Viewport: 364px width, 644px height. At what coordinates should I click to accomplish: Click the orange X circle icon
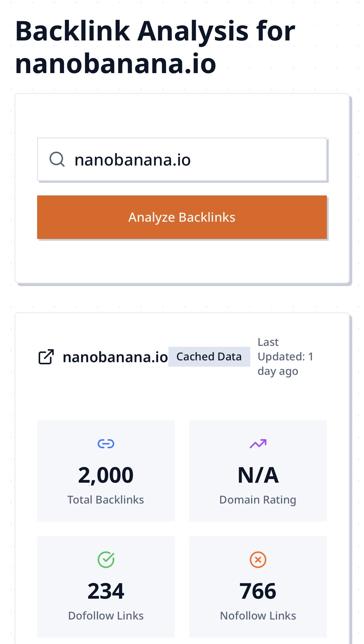pyautogui.click(x=258, y=560)
